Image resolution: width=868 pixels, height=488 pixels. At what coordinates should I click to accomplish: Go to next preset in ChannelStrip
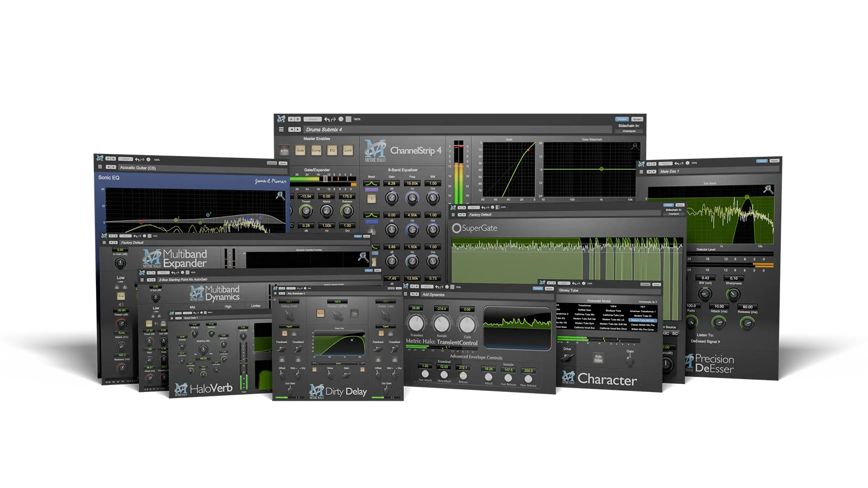tap(297, 130)
